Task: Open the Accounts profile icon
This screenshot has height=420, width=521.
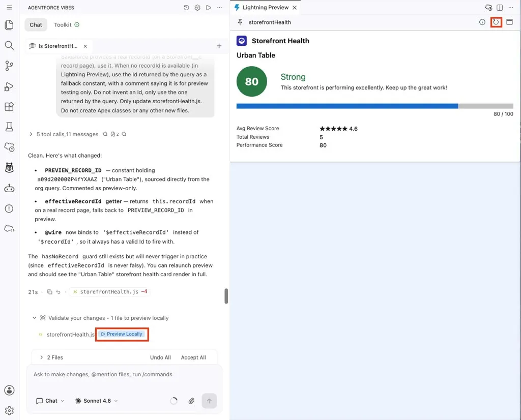Action: [x=9, y=390]
